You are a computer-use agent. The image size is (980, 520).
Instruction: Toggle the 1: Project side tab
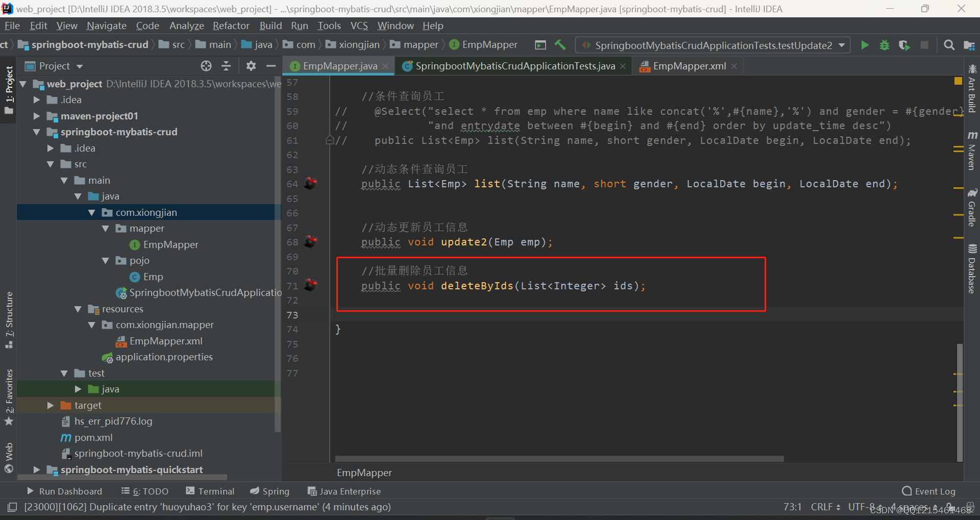pos(9,90)
